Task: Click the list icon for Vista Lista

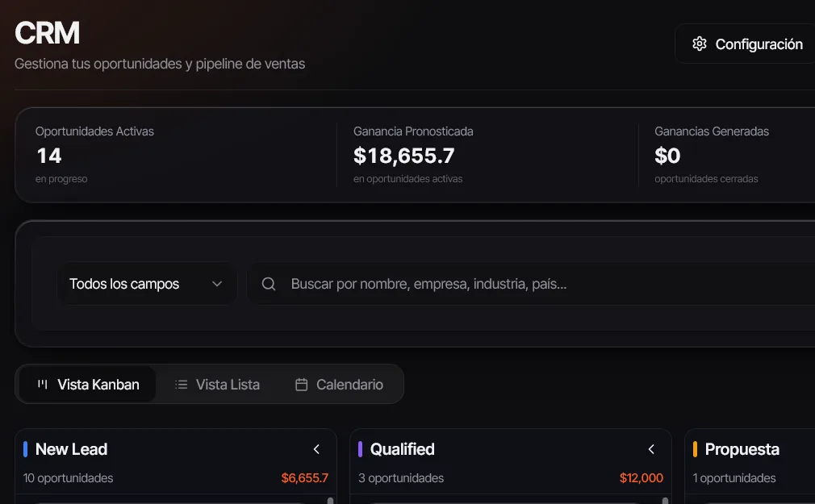Action: (x=181, y=385)
